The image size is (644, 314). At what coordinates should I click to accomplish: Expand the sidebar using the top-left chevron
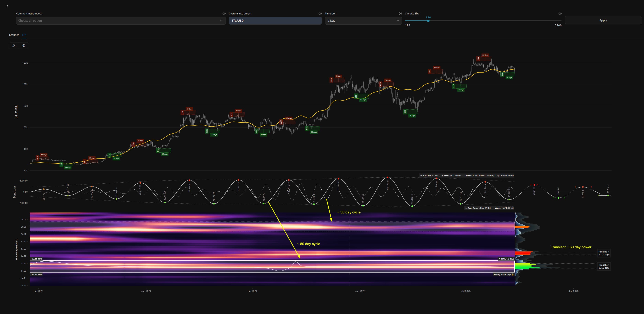point(7,5)
